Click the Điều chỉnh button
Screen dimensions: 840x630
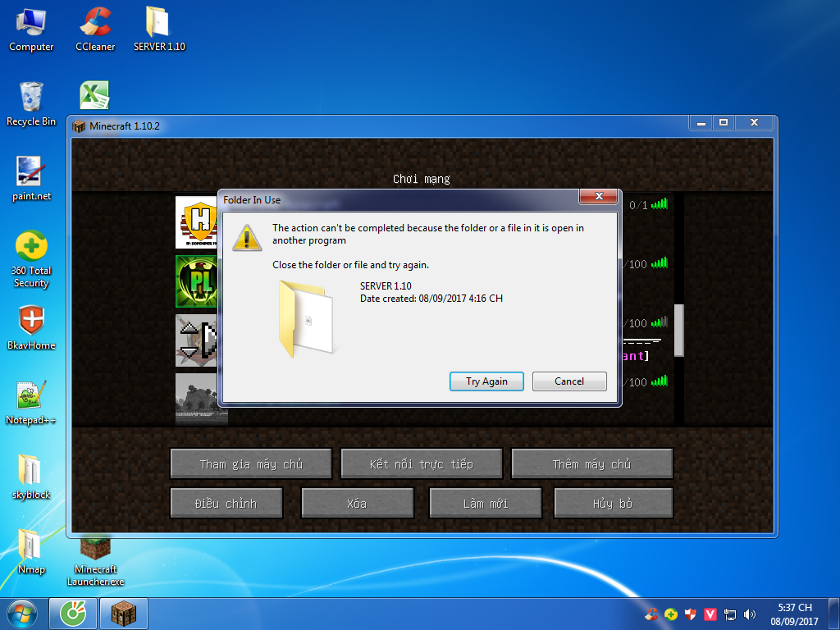pos(226,503)
